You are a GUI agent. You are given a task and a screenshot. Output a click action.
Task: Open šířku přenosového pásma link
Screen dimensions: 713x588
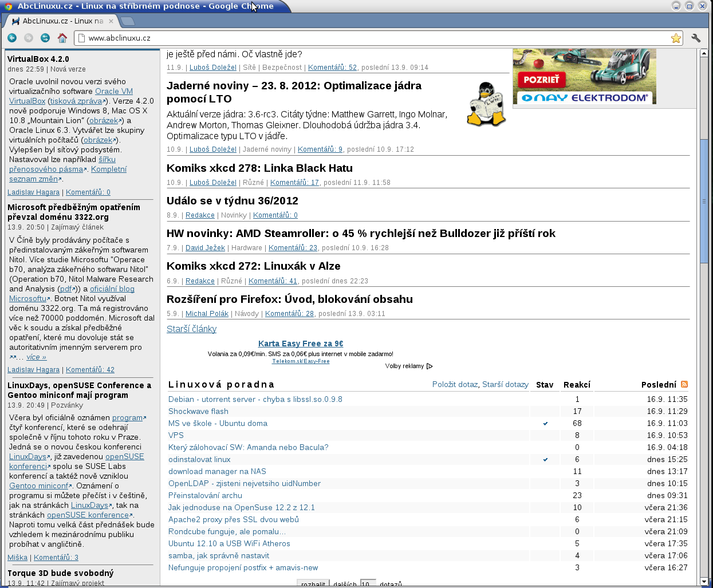click(62, 164)
